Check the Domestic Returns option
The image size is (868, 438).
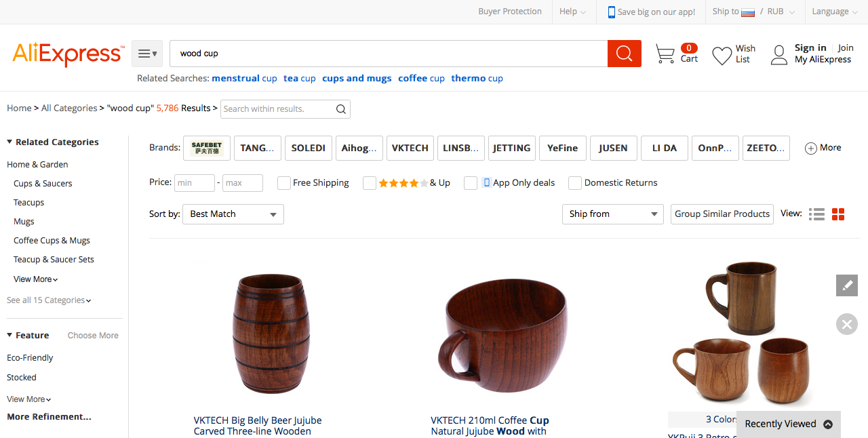click(x=575, y=183)
